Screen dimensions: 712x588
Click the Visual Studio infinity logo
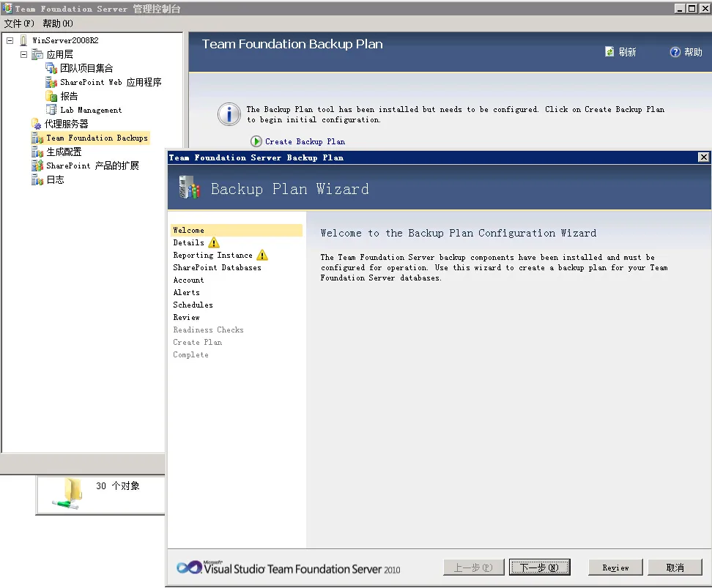pyautogui.click(x=189, y=567)
